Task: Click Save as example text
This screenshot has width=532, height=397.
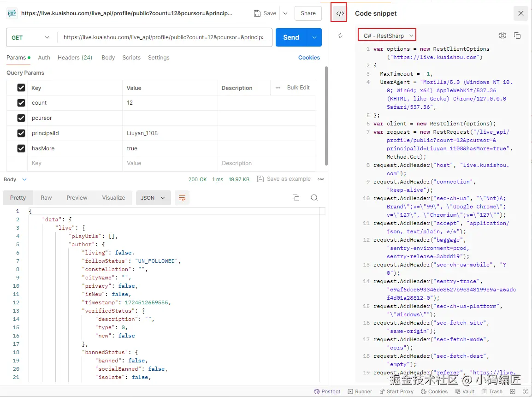Action: tap(289, 179)
